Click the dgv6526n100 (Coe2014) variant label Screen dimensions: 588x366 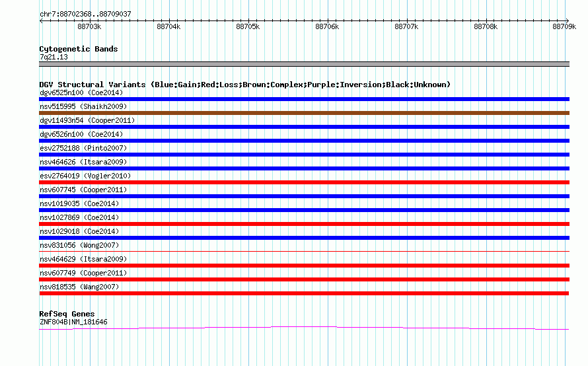pyautogui.click(x=81, y=134)
